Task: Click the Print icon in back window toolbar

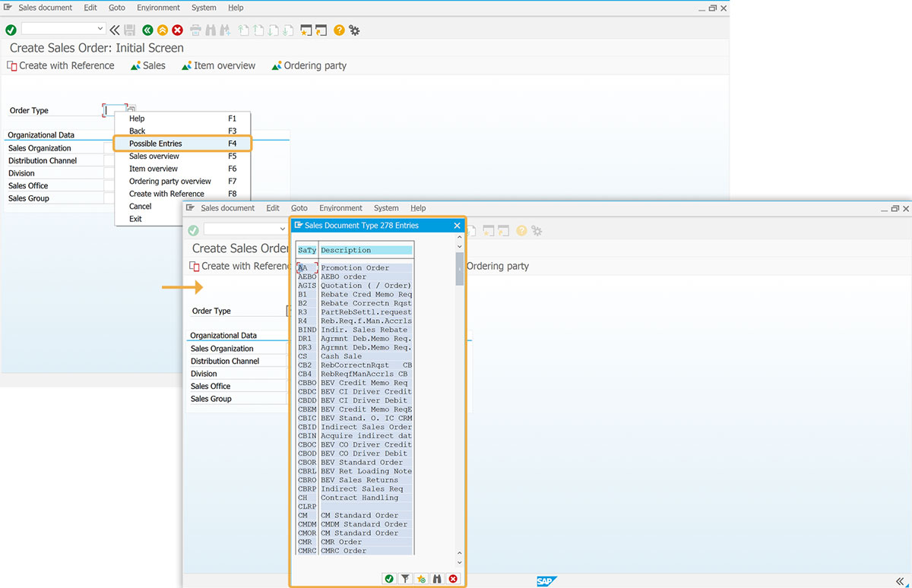Action: (x=196, y=30)
